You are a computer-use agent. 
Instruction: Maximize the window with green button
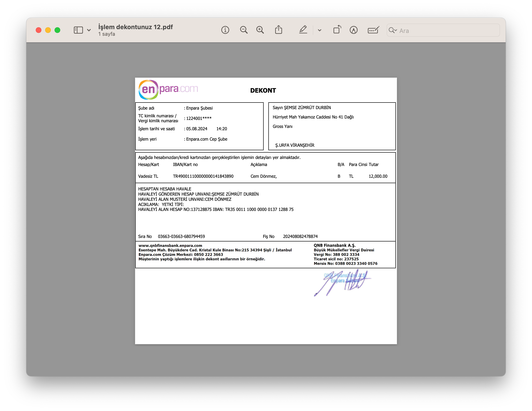pyautogui.click(x=57, y=30)
